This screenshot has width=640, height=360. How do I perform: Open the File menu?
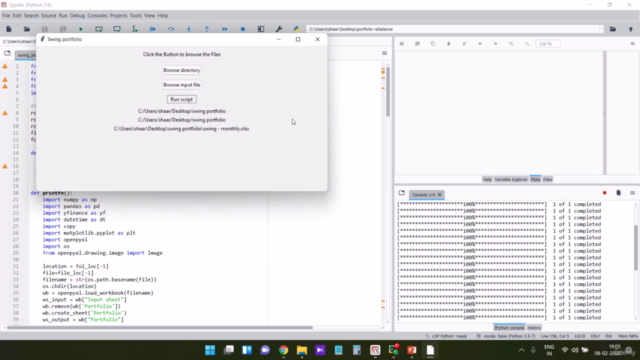6,16
